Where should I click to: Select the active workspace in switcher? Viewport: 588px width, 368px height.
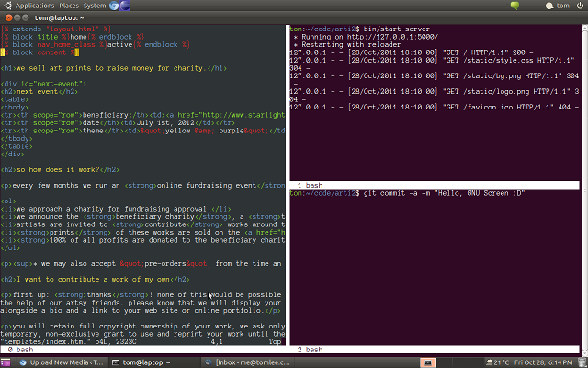pyautogui.click(x=428, y=362)
